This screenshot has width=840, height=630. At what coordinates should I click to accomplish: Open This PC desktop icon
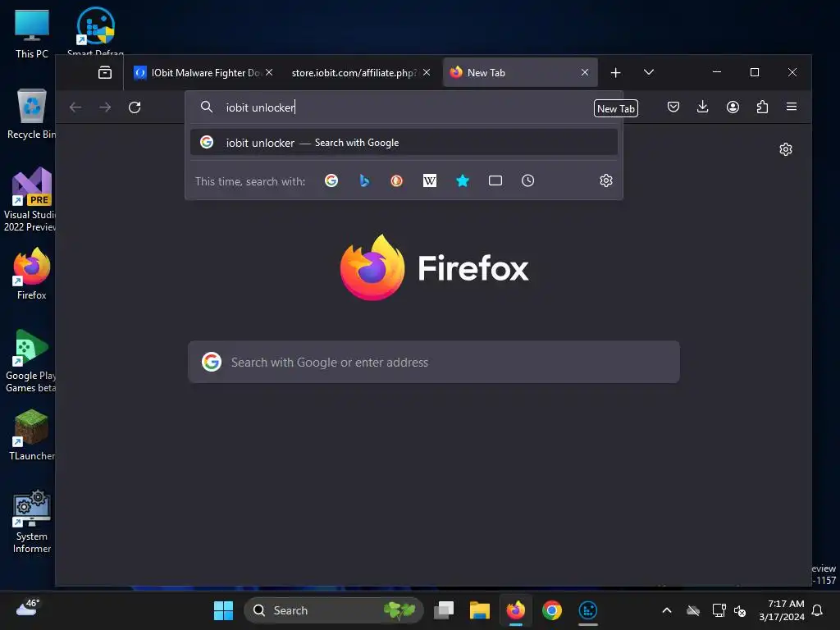pos(32,34)
